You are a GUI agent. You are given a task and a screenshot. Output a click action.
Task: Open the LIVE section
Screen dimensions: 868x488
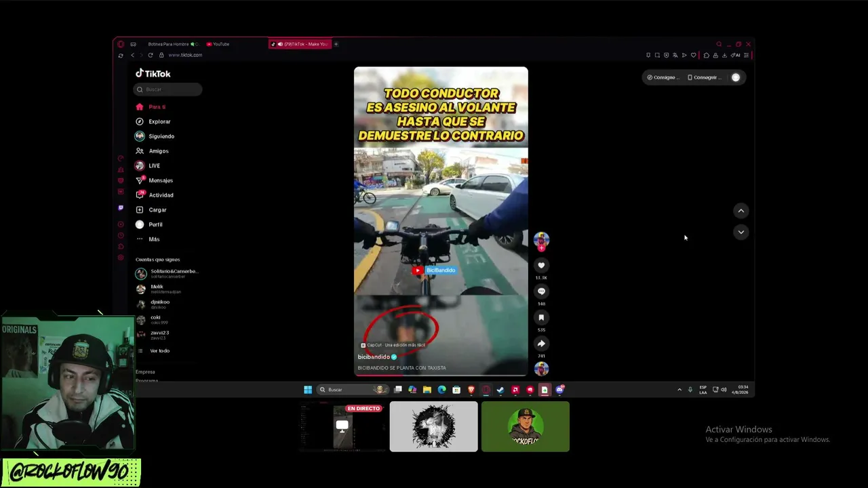point(148,166)
